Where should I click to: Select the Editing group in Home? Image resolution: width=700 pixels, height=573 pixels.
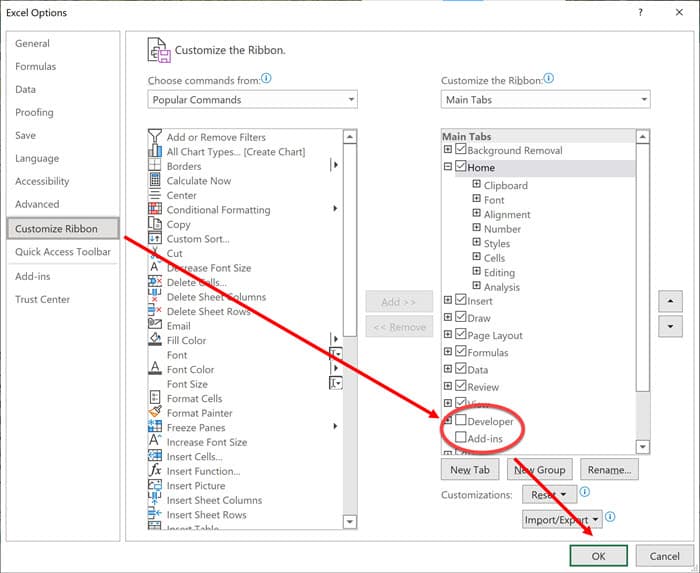tap(499, 273)
